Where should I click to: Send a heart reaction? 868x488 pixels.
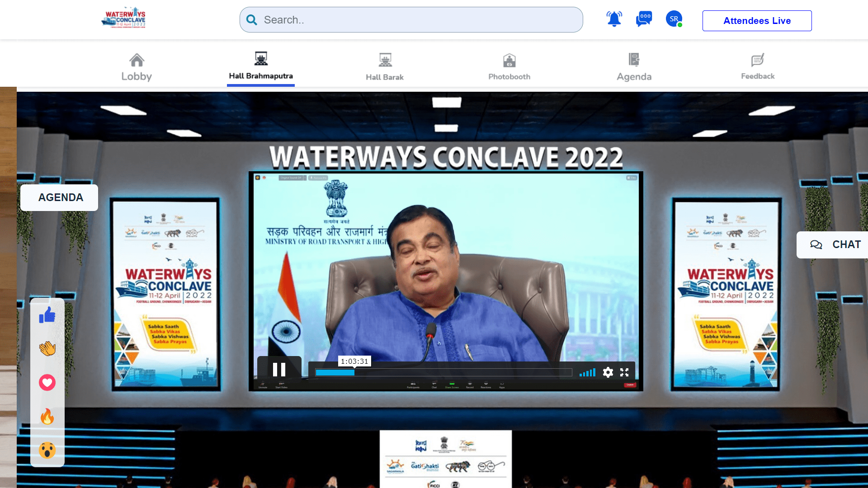click(47, 383)
